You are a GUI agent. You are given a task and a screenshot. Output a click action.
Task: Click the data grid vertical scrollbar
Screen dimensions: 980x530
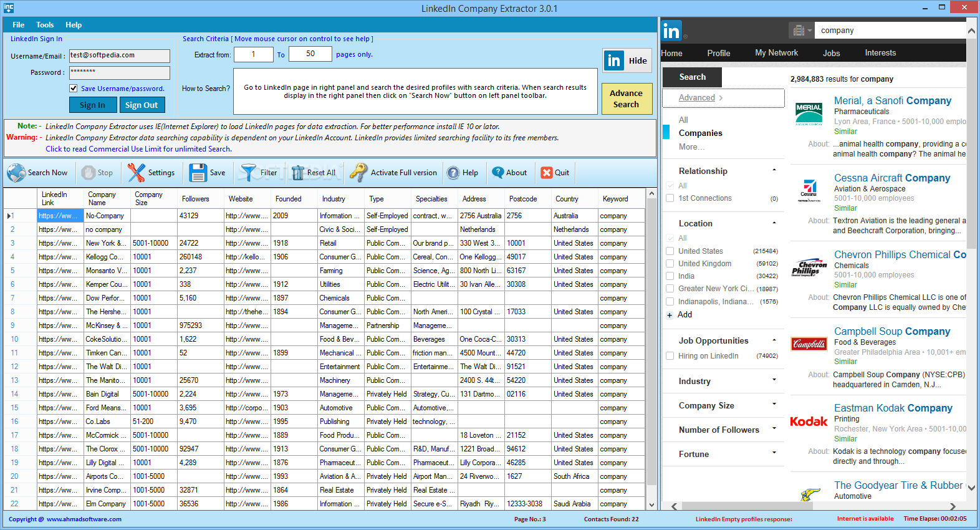[651, 343]
